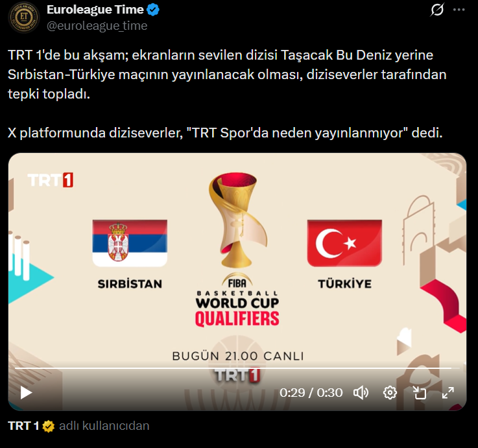Expand the video to fullscreen
Screen dimensions: 478x448
click(x=448, y=392)
